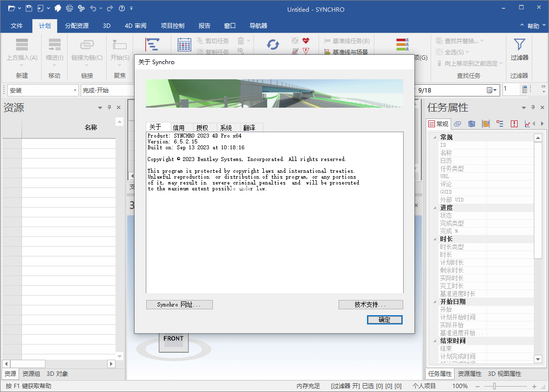Click the save disk icon in title bar
549x392 pixels.
pos(29,8)
